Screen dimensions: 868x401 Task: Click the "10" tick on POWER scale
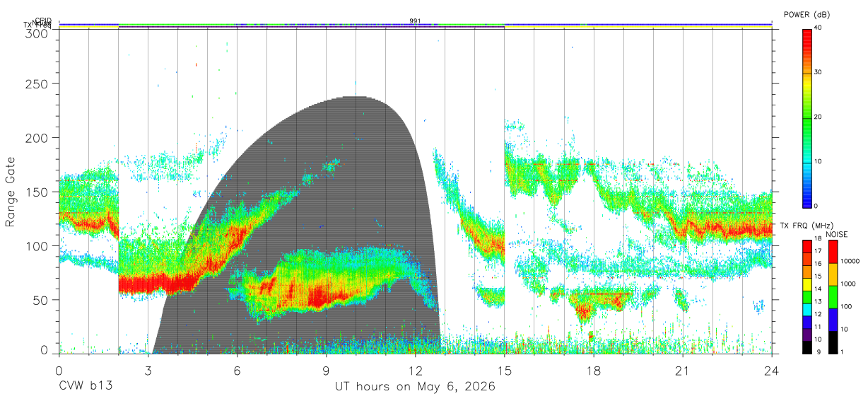[819, 161]
